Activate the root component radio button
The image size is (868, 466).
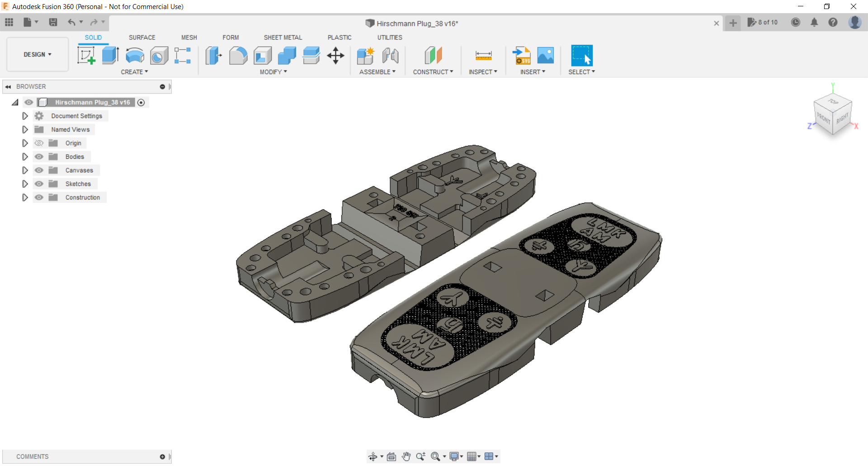[141, 103]
